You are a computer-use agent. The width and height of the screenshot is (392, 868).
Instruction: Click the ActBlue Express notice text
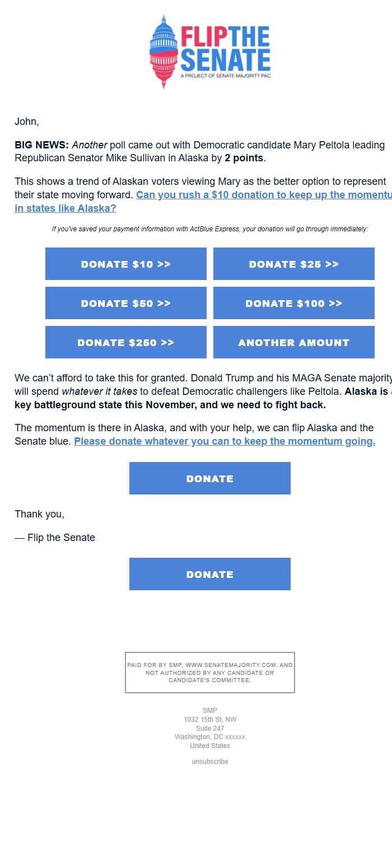click(210, 229)
